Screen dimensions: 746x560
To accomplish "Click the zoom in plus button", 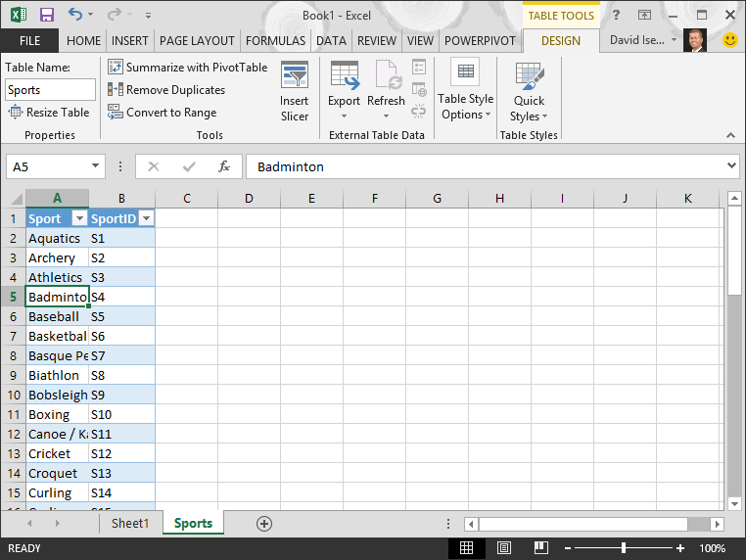I will (680, 548).
